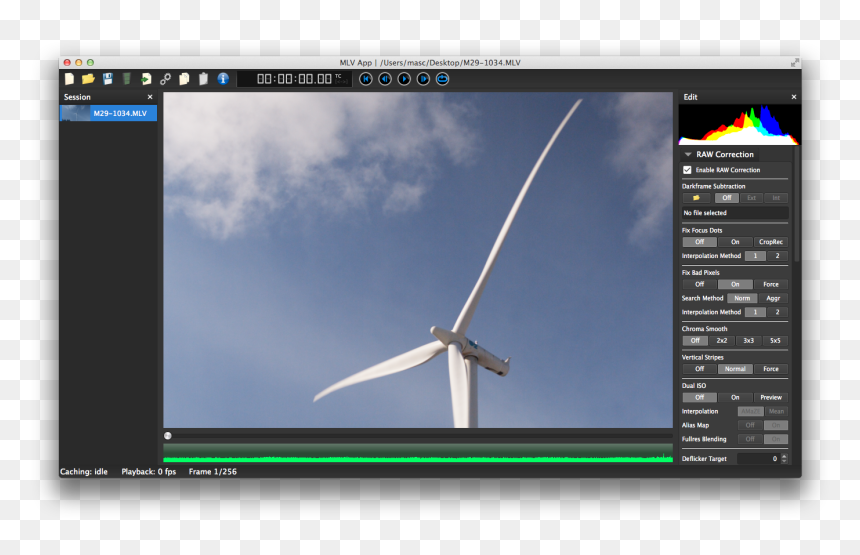Viewport: 860px width, 555px height.
Task: Set Fix Focus Dots to CropRec
Action: 771,242
